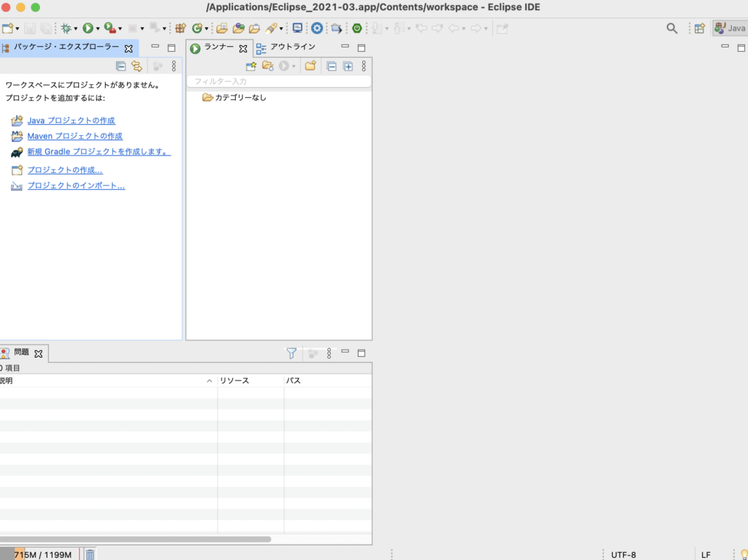Sort by the リソース column header
Viewport: 748px width, 560px height.
(251, 380)
